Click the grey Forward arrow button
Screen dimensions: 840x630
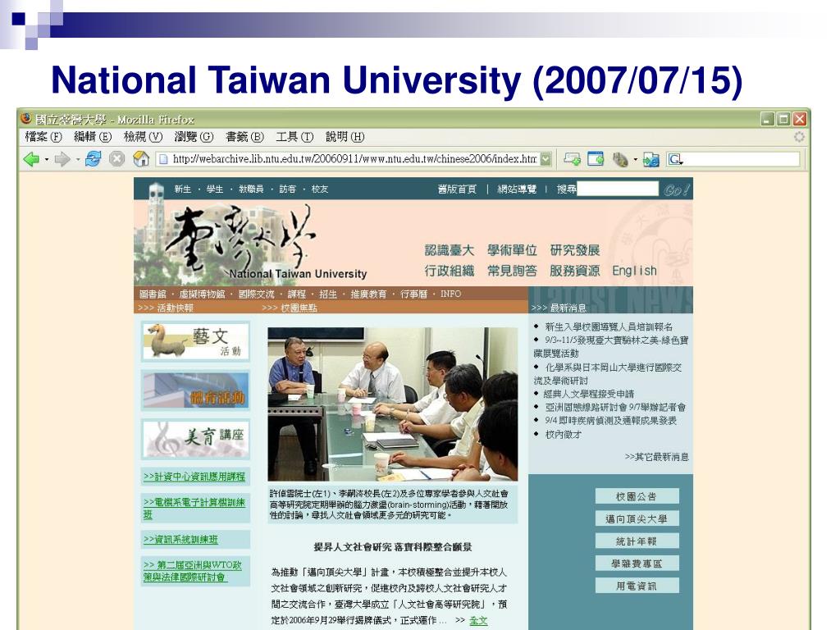tap(62, 159)
